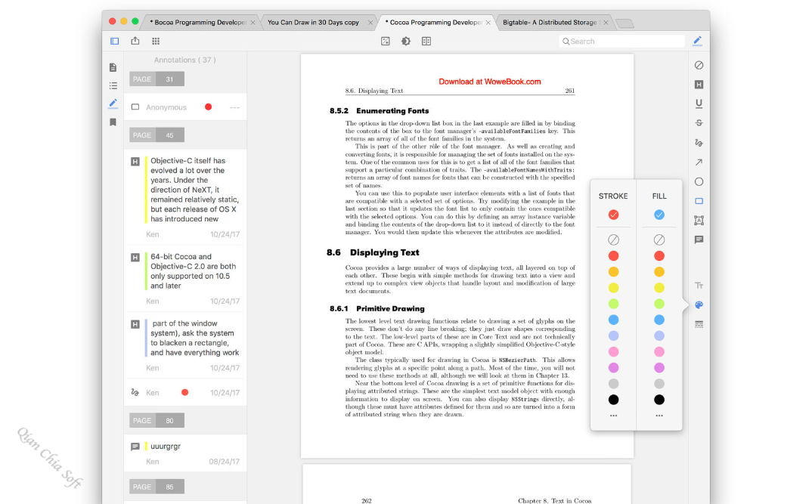Click the page fit icon in toolbar
This screenshot has width=812, height=504.
click(x=386, y=41)
